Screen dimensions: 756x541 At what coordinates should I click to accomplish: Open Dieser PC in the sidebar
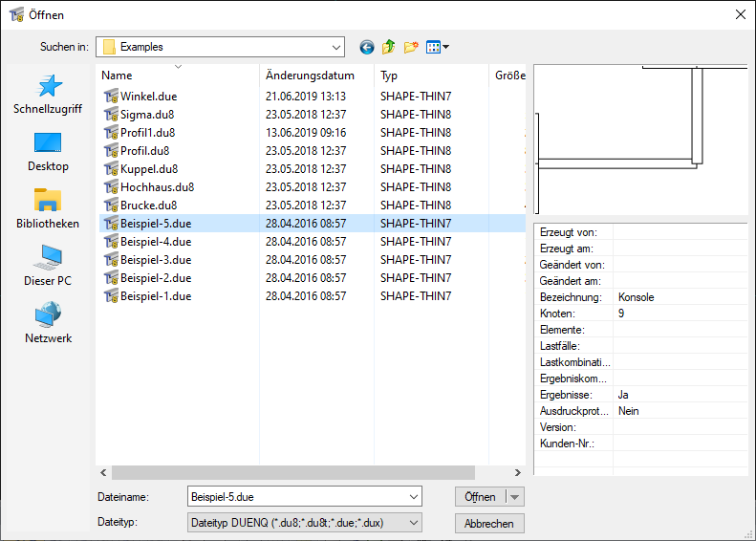pyautogui.click(x=48, y=266)
